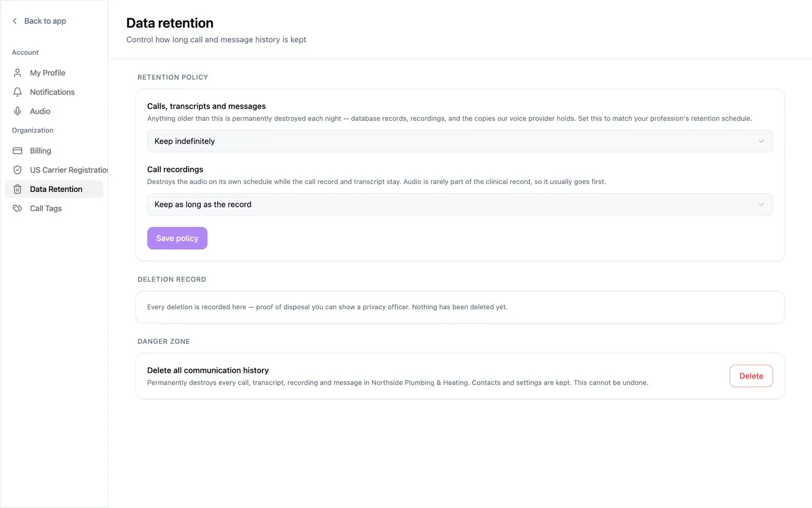Expand the Keep indefinitely chevron arrow
This screenshot has height=508, width=812.
[x=761, y=141]
